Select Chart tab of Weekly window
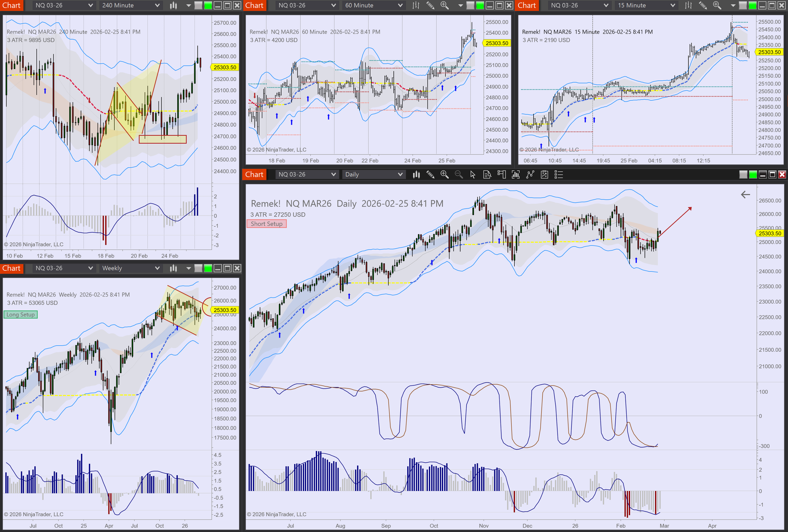Image resolution: width=788 pixels, height=532 pixels. pos(12,268)
